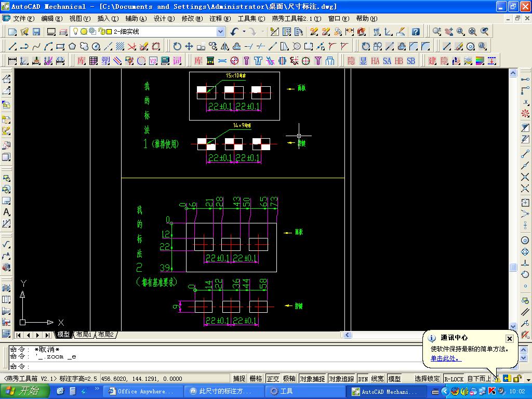Open the 文件(F) menu
The image size is (532, 399).
click(24, 19)
